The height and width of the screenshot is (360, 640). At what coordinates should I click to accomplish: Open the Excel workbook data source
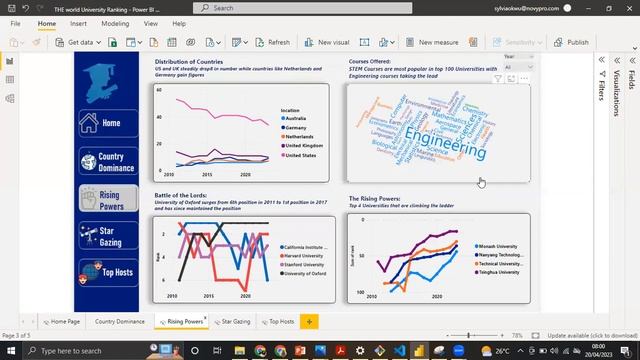point(113,42)
